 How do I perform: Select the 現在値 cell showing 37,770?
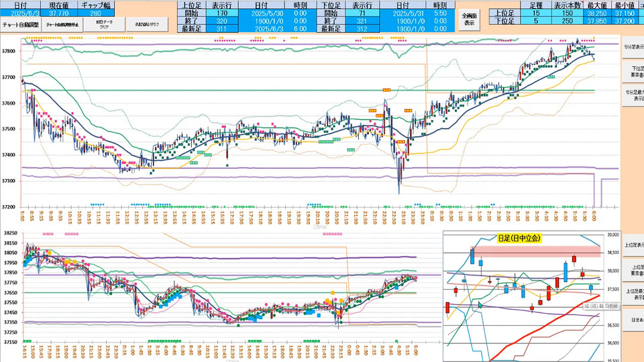[x=59, y=13]
